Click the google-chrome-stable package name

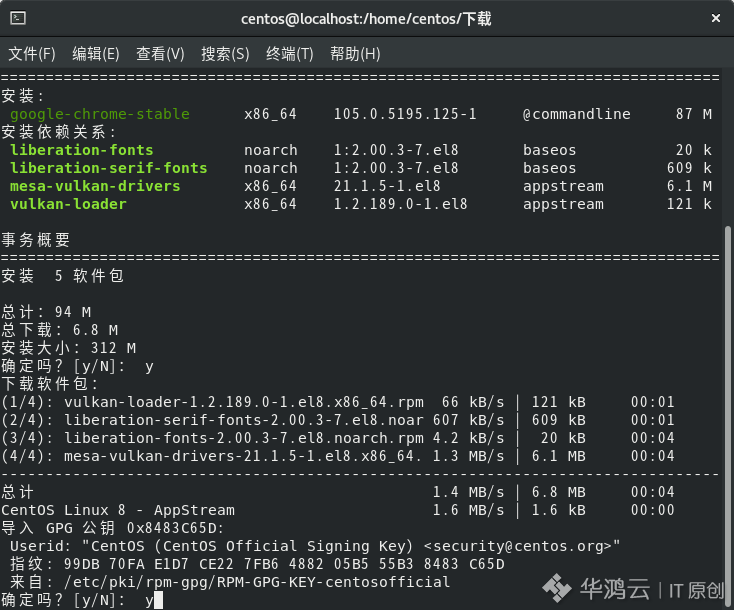(x=100, y=114)
